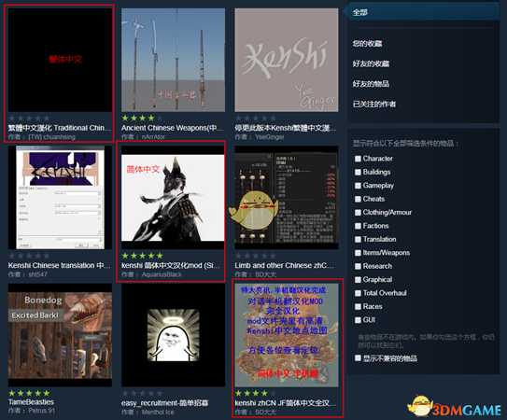Open the samurai fox 简体中文 thumbnail

coord(173,198)
